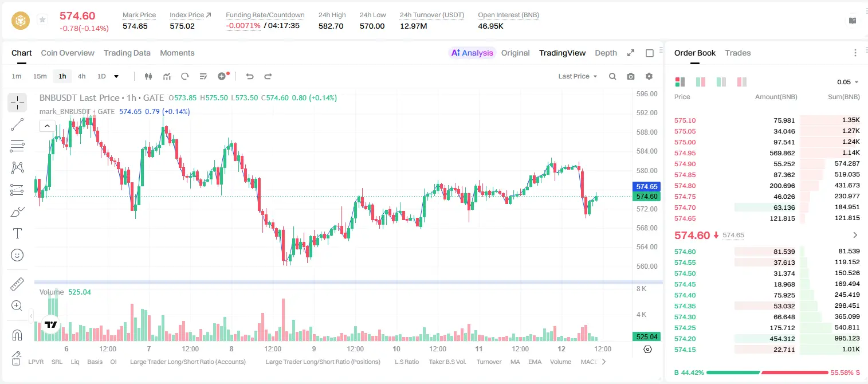Screen dimensions: 868x384
Task: Open the Last Price dropdown
Action: tap(578, 76)
